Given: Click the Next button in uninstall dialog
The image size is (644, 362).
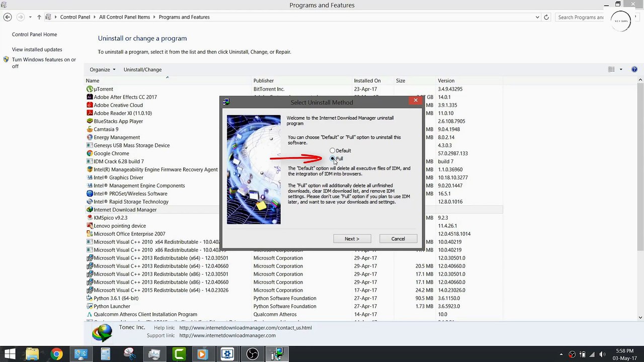Looking at the screenshot, I should click(x=352, y=239).
